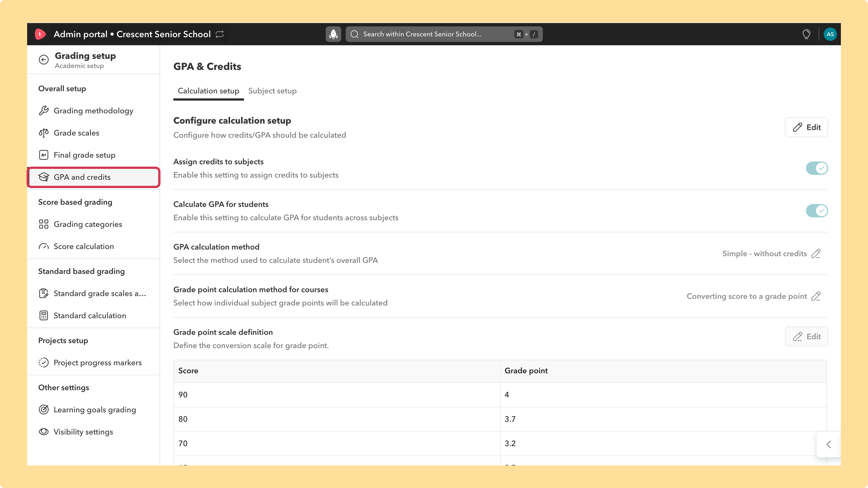868x488 pixels.
Task: Click score cell 90
Action: coord(337,395)
